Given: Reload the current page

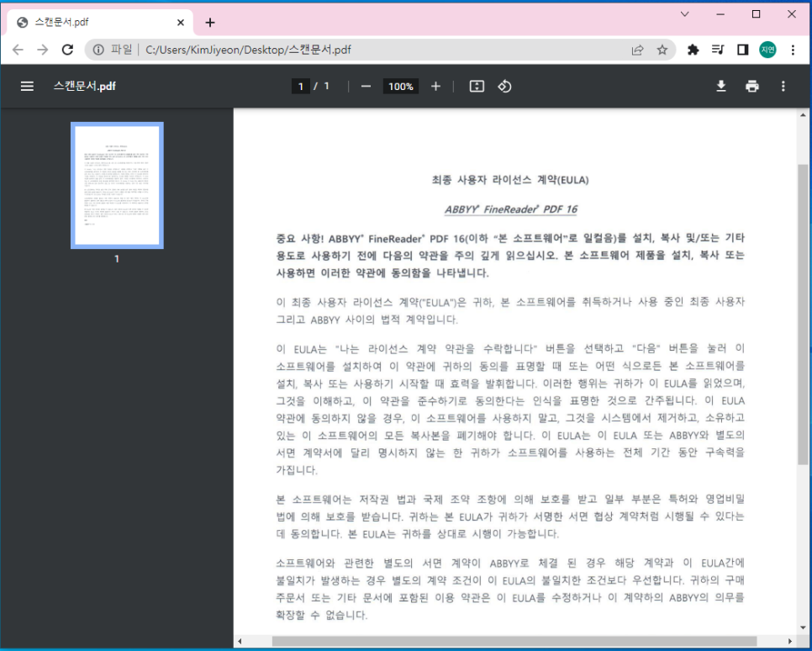Looking at the screenshot, I should pos(67,50).
